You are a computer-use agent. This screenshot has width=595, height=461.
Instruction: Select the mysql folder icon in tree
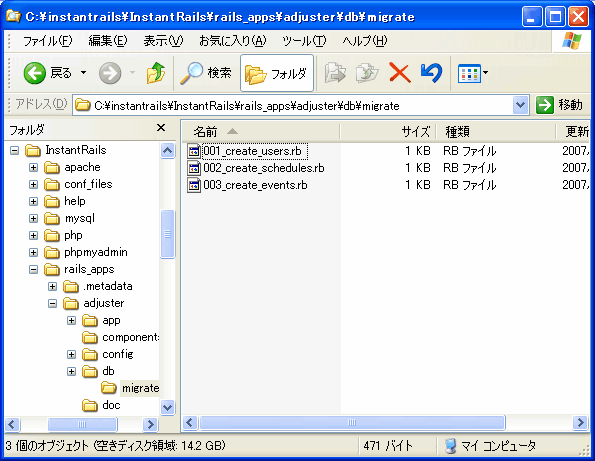[52, 219]
